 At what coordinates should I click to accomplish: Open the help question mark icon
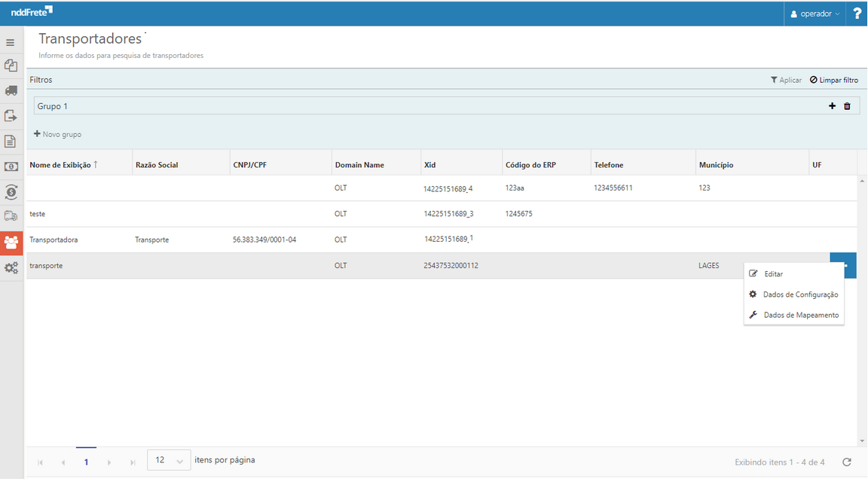coord(857,14)
